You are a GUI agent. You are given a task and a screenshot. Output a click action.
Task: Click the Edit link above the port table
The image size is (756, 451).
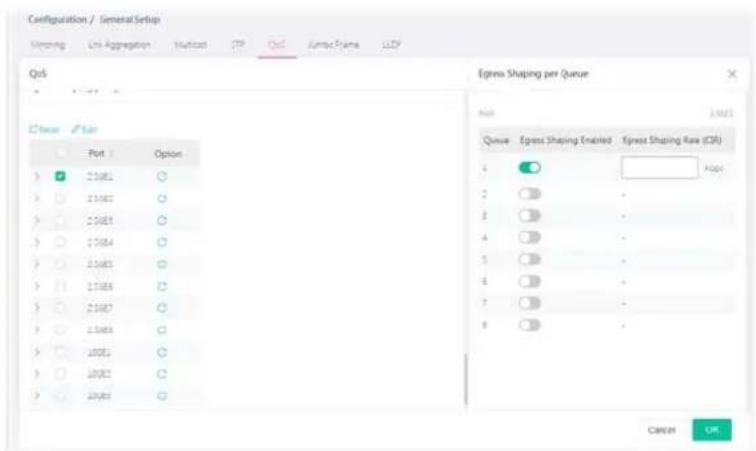tap(84, 130)
